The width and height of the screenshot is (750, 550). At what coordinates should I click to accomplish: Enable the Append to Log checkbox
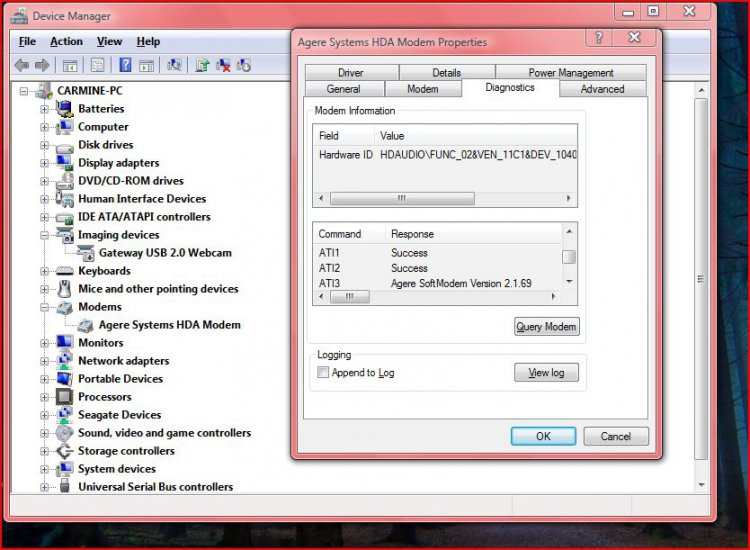click(323, 372)
